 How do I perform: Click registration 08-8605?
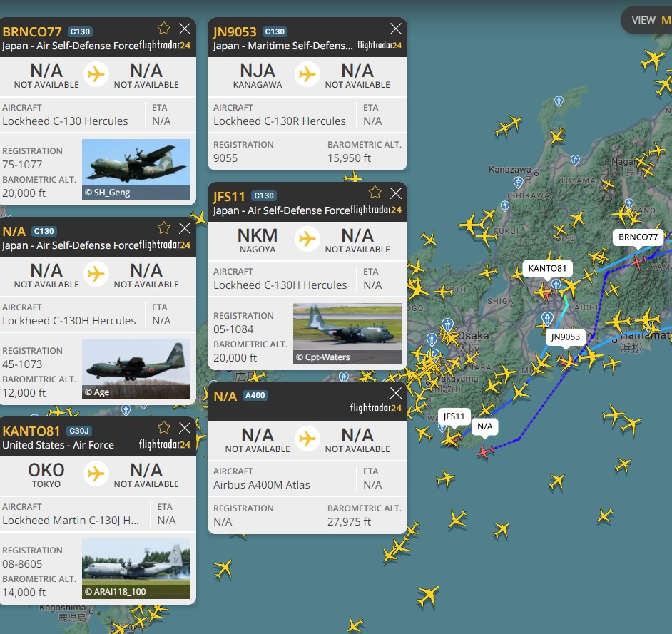click(x=22, y=563)
